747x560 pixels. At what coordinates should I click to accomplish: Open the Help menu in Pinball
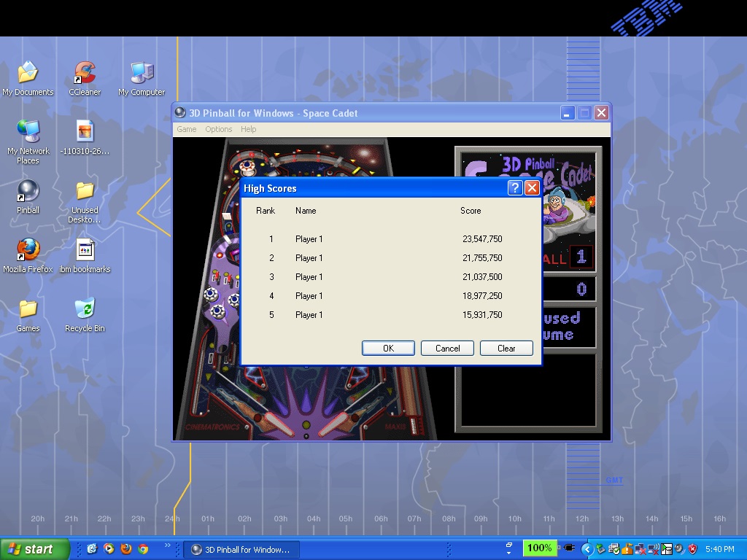pos(249,129)
